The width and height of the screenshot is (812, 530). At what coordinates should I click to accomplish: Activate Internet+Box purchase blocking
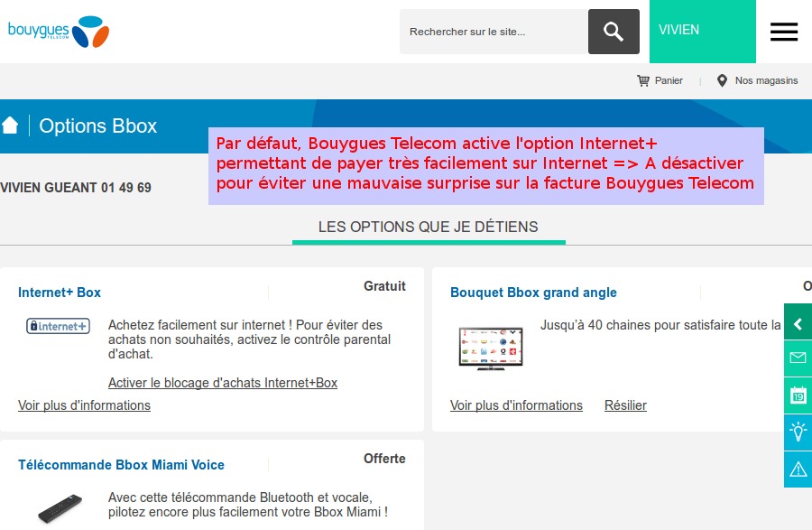coord(221,382)
